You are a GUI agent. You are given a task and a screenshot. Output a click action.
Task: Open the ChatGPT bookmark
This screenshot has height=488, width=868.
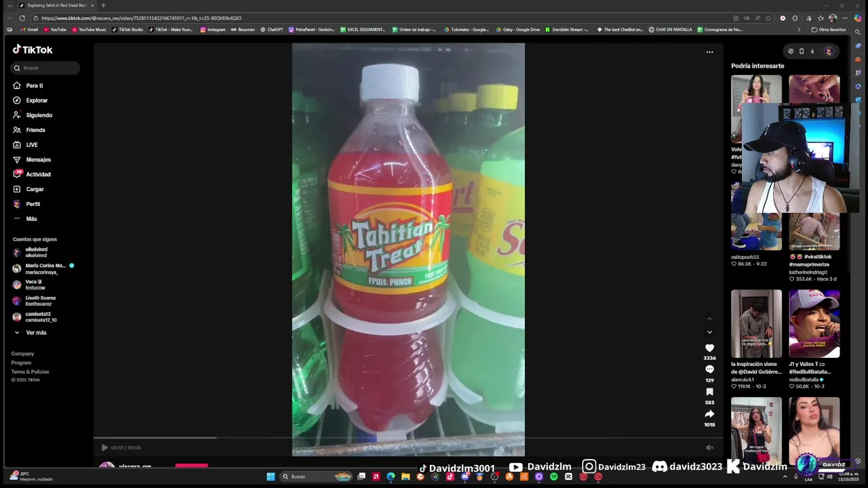[272, 30]
